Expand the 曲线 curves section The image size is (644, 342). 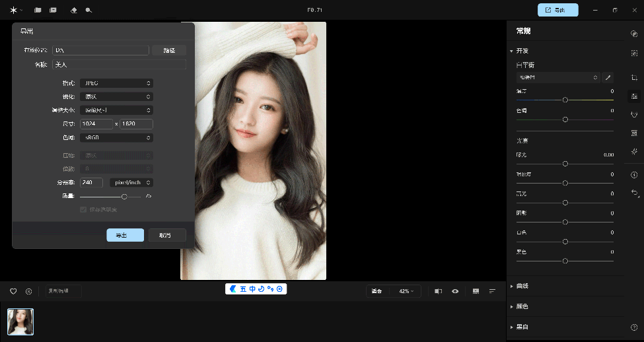512,286
